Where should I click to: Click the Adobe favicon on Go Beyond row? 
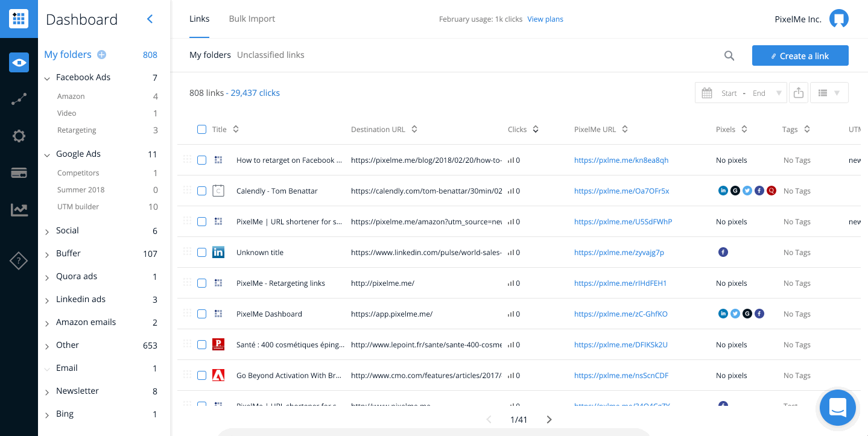click(218, 375)
